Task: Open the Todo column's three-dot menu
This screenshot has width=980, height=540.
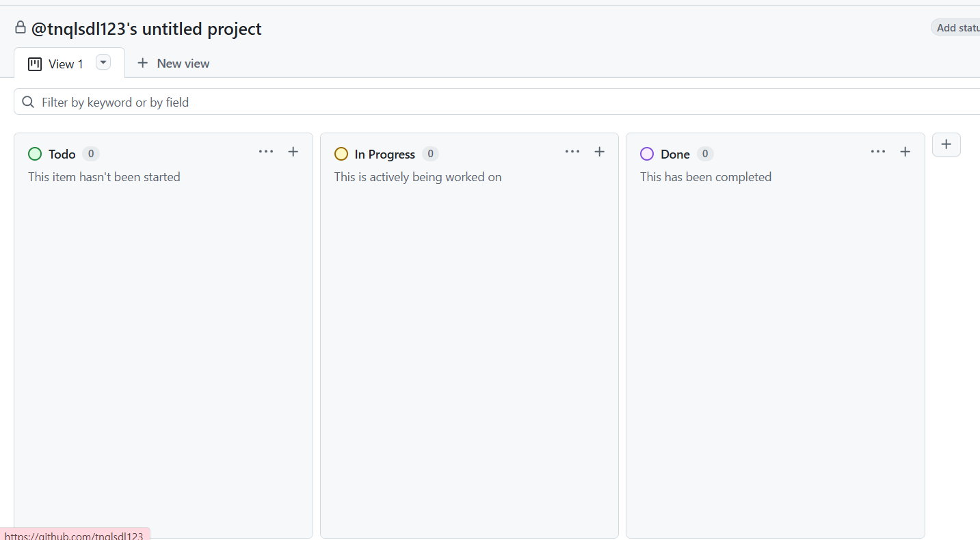Action: [266, 152]
